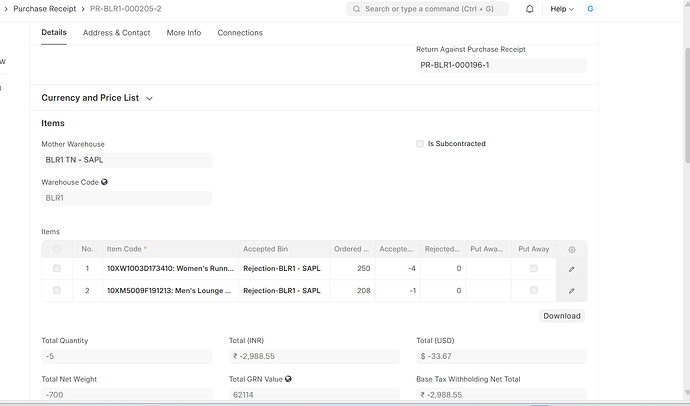
Task: Click globe icon beside Total GRN Value
Action: (288, 379)
